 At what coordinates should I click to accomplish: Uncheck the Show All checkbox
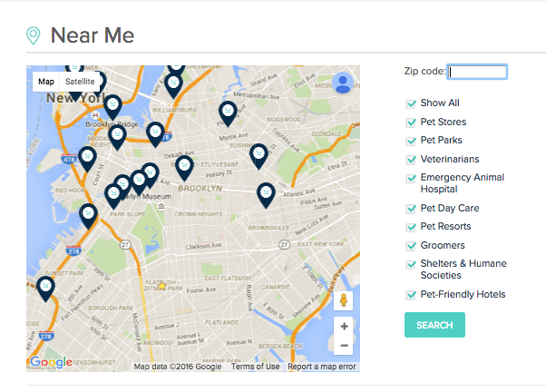[x=412, y=103]
